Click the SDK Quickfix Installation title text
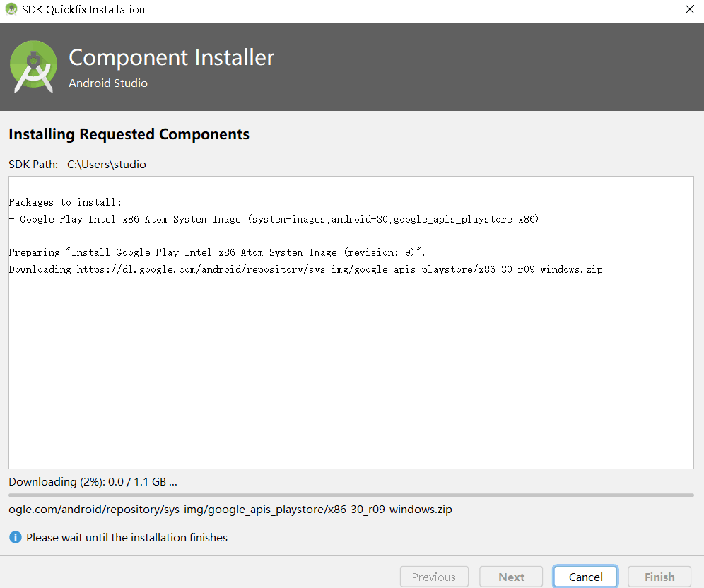Viewport: 704px width, 588px height. [81, 9]
